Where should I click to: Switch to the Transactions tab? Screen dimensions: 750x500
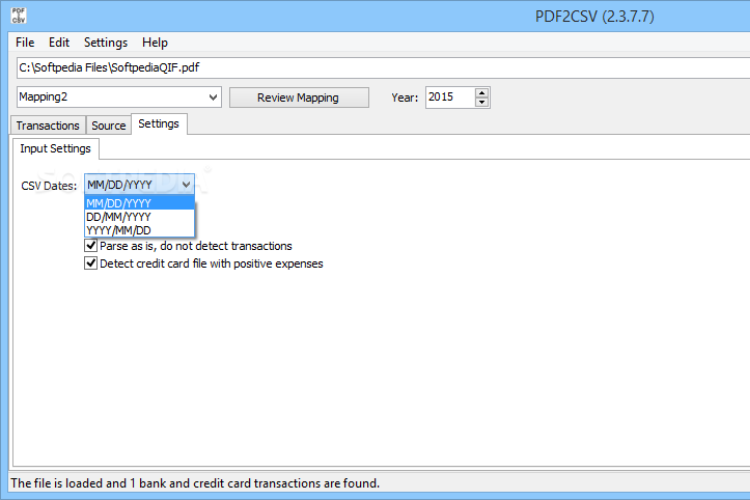tap(48, 125)
